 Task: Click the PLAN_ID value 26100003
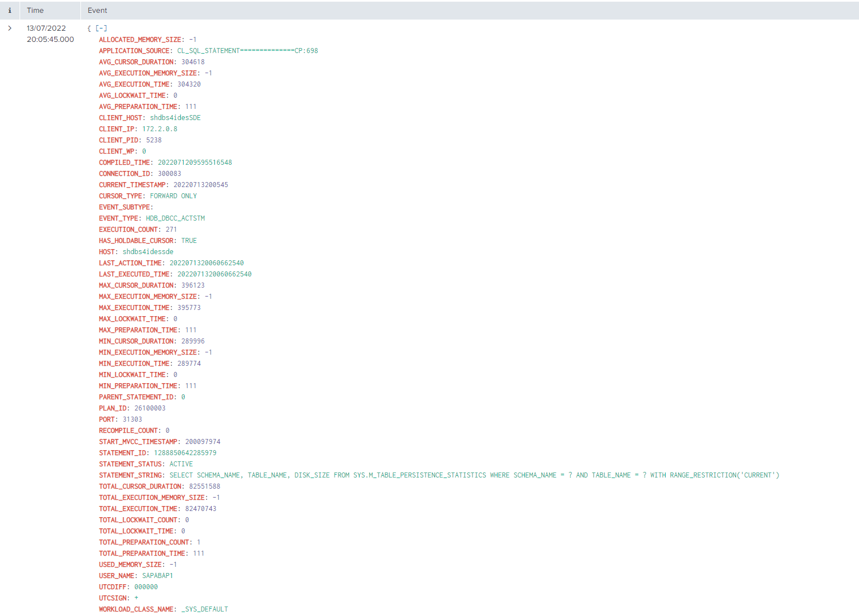[x=150, y=408]
